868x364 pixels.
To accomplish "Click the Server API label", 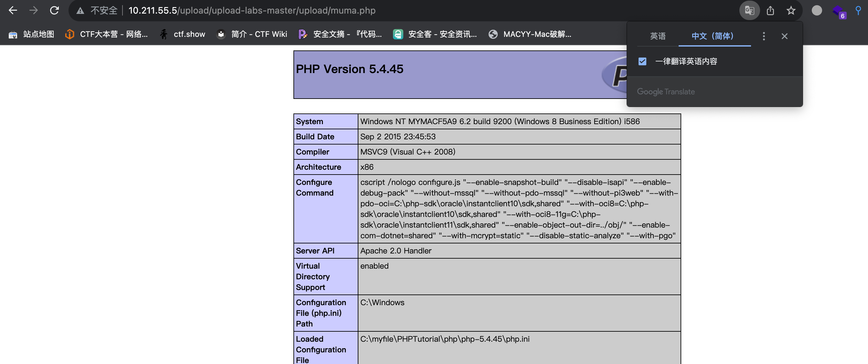I will coord(315,251).
